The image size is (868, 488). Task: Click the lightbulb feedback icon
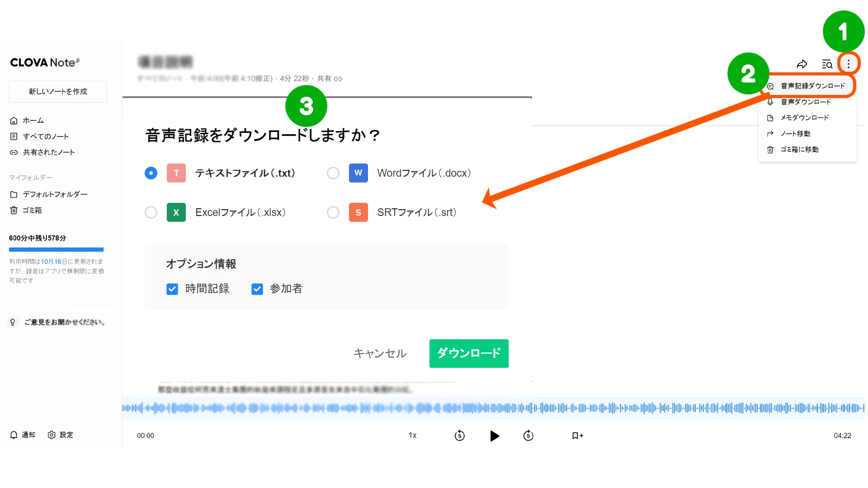[x=13, y=322]
